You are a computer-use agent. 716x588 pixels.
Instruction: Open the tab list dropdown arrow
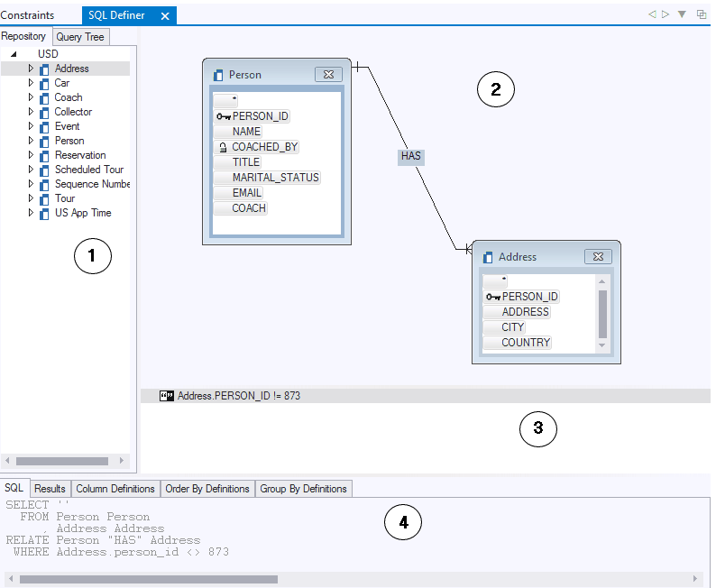click(x=683, y=14)
